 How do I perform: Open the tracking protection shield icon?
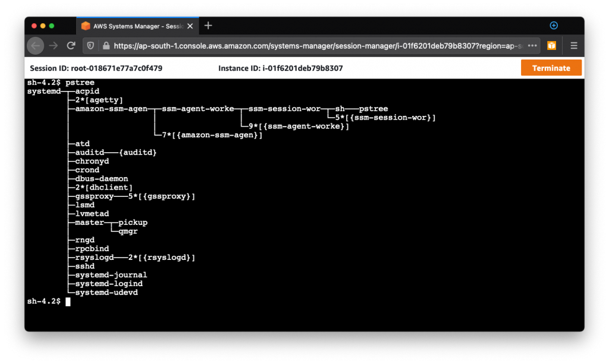[90, 46]
